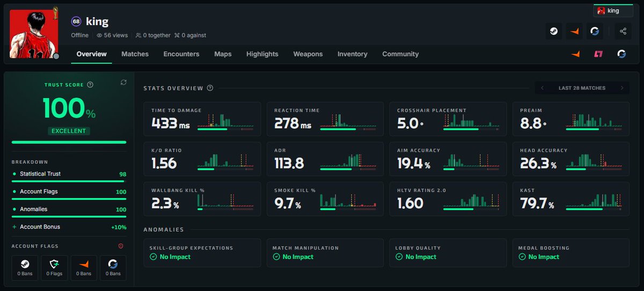
Task: Refresh the trust score with the reload icon
Action: click(x=123, y=82)
